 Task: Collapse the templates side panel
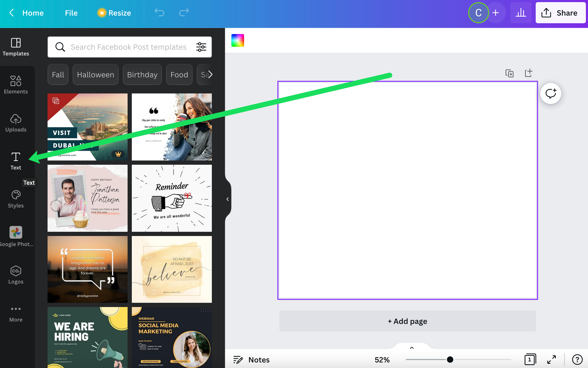point(228,199)
